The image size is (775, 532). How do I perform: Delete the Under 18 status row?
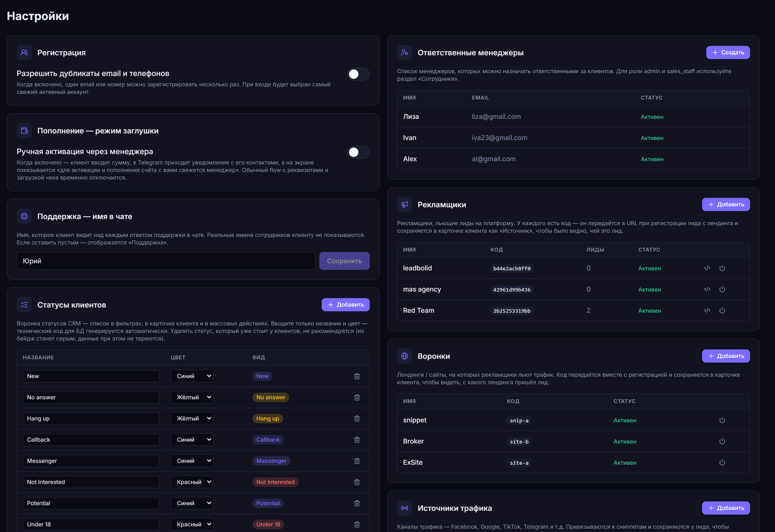357,524
